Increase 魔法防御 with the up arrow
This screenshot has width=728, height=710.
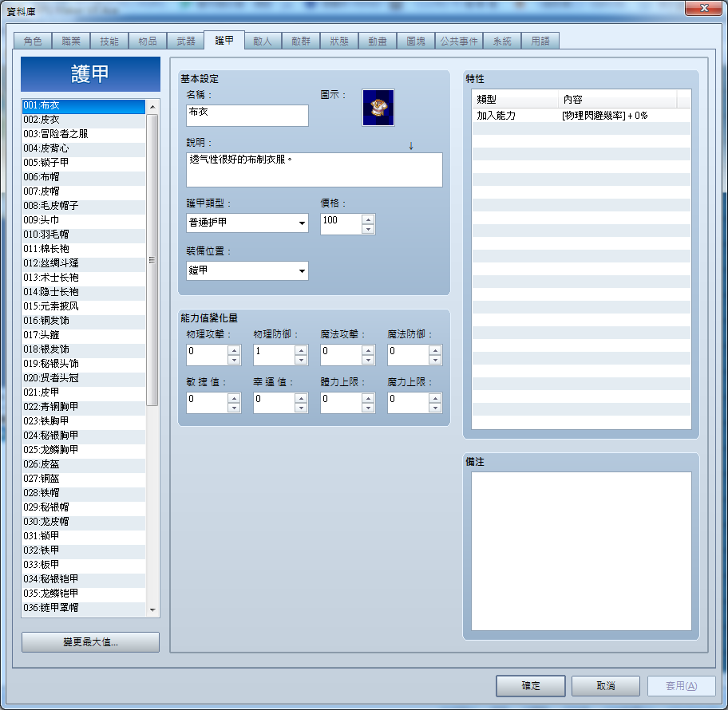435,350
